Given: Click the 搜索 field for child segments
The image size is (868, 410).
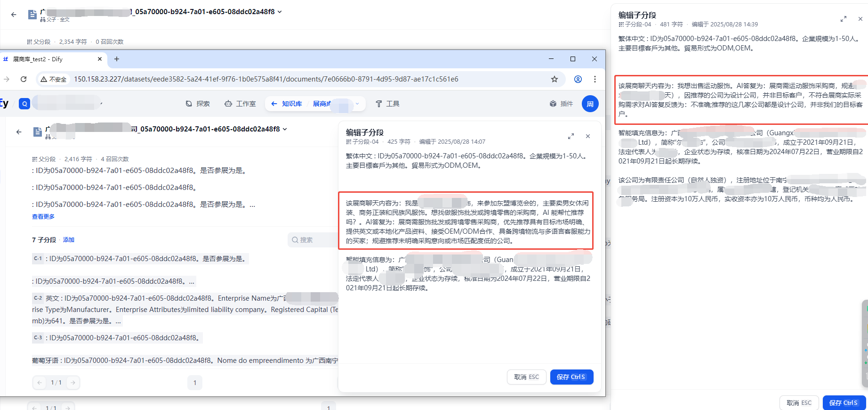Looking at the screenshot, I should pyautogui.click(x=311, y=240).
